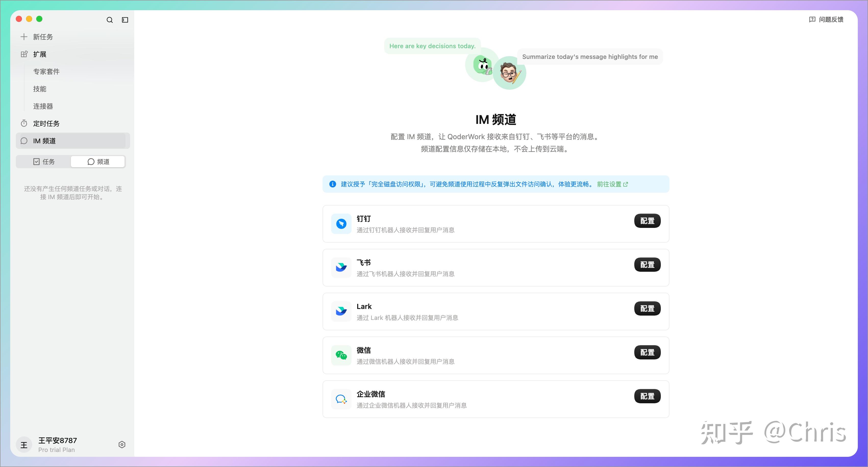Follow the 前往设置 link
Viewport: 868px width, 467px height.
click(612, 184)
